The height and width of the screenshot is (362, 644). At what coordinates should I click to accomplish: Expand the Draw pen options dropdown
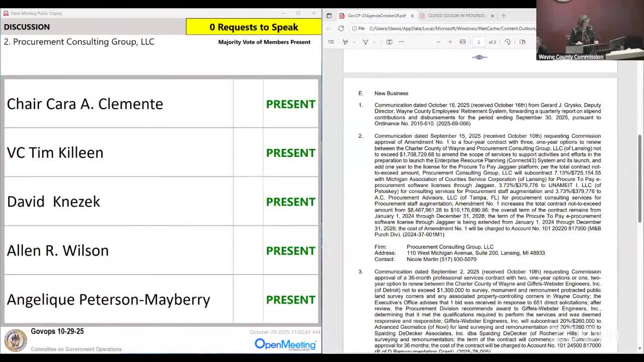373,42
